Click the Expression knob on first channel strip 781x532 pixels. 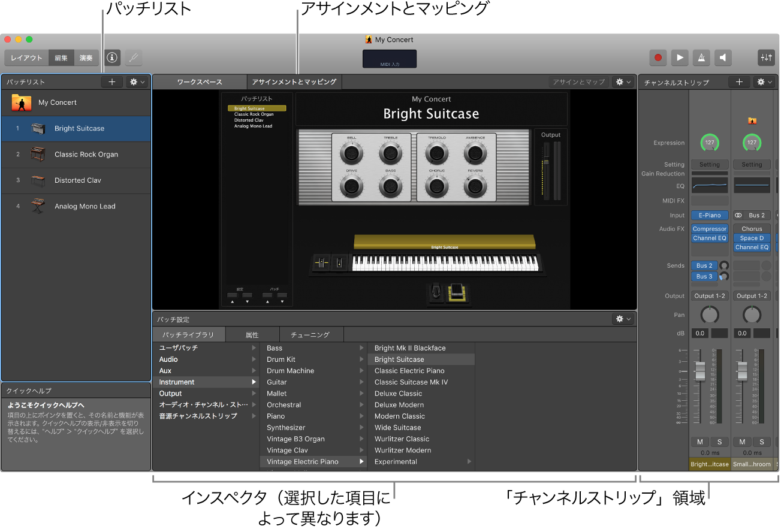point(710,143)
